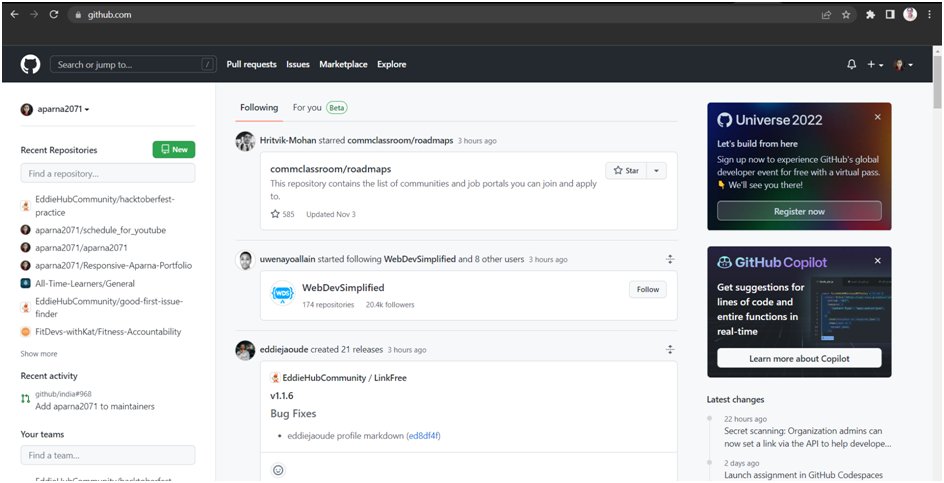
Task: Open the browser extensions puzzle icon
Action: tap(870, 15)
